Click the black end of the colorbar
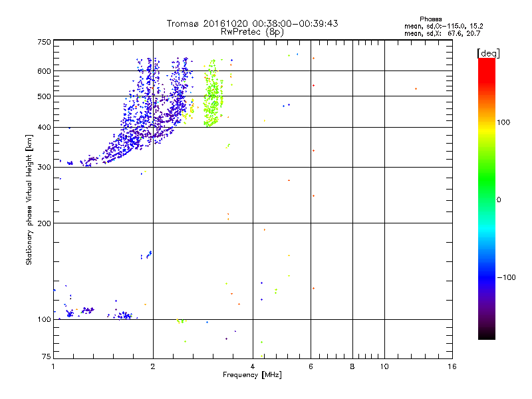532x399 pixels. coord(487,336)
